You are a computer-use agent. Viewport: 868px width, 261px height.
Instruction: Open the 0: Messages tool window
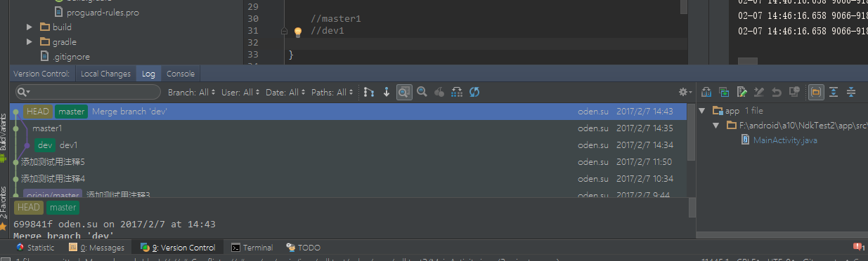click(96, 248)
